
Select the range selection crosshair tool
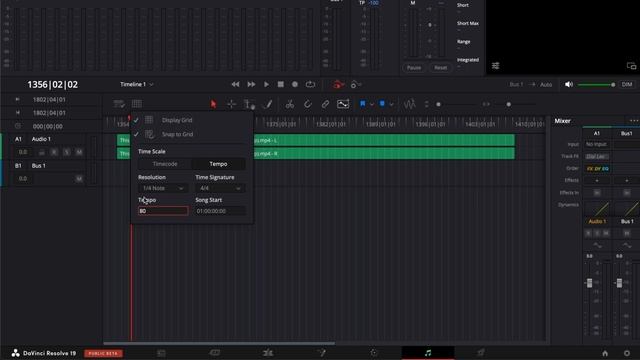pyautogui.click(x=231, y=104)
